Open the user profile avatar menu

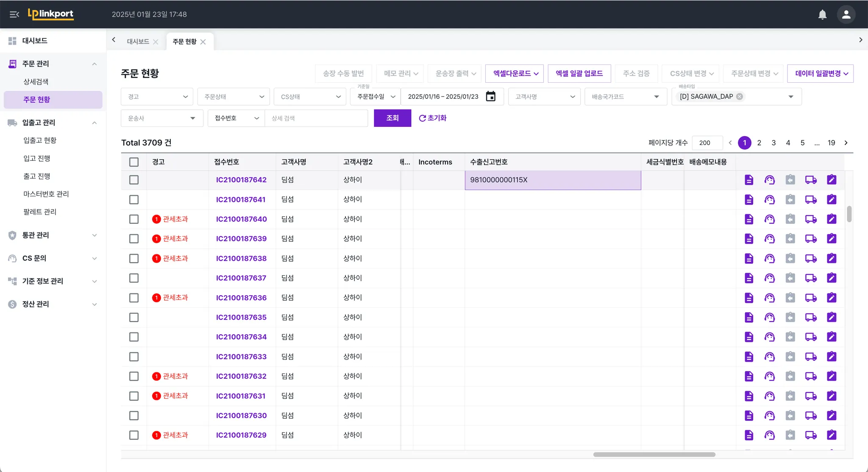point(846,14)
